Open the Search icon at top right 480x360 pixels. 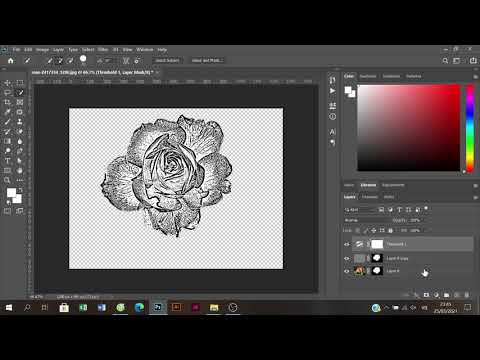[x=445, y=61]
